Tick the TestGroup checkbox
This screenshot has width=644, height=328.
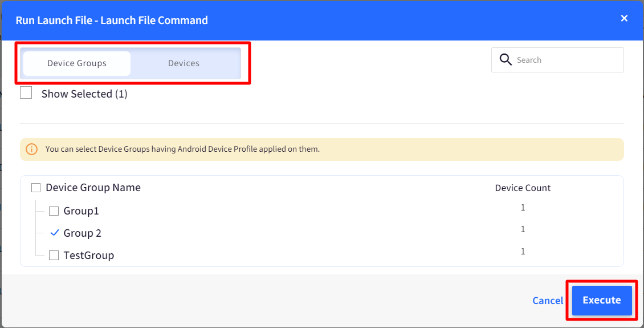click(54, 256)
